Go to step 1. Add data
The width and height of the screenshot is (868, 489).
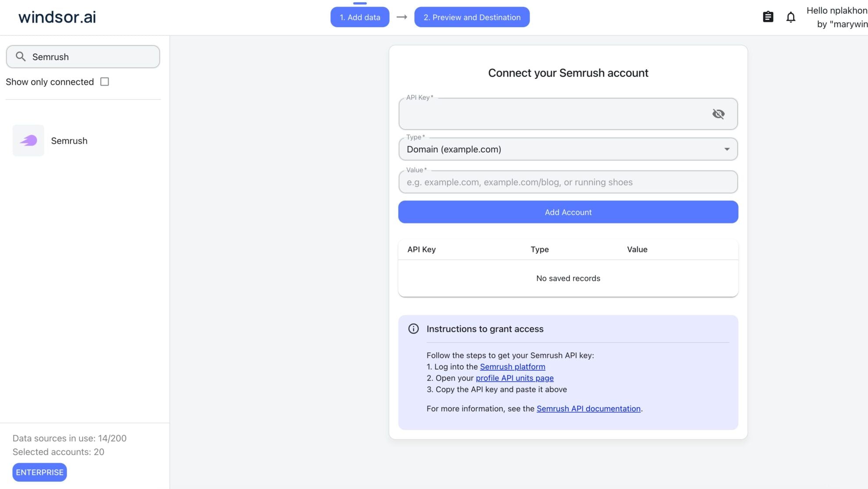click(360, 17)
